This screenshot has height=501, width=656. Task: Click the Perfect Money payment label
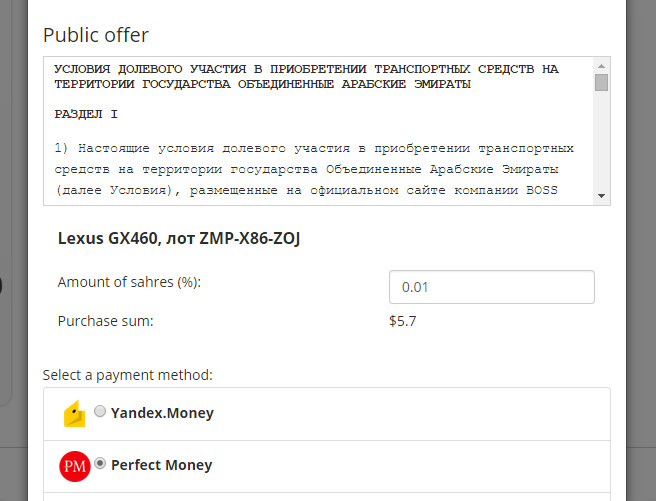pos(161,465)
